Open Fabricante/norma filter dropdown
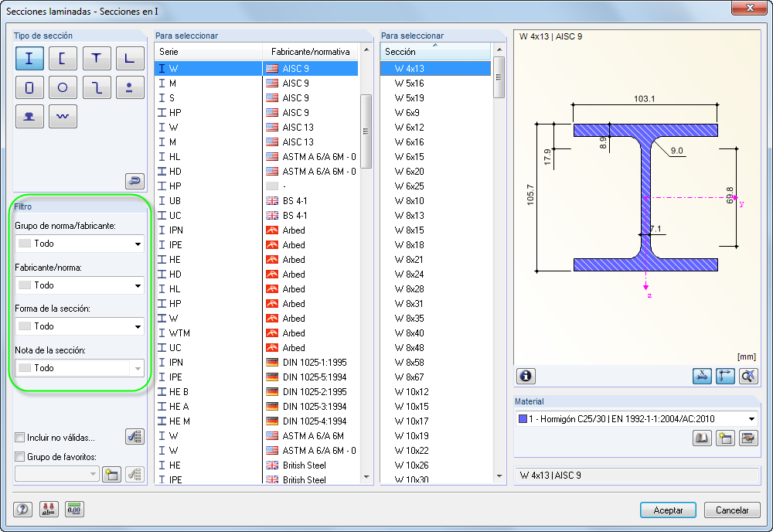The height and width of the screenshot is (532, 773). [x=80, y=285]
